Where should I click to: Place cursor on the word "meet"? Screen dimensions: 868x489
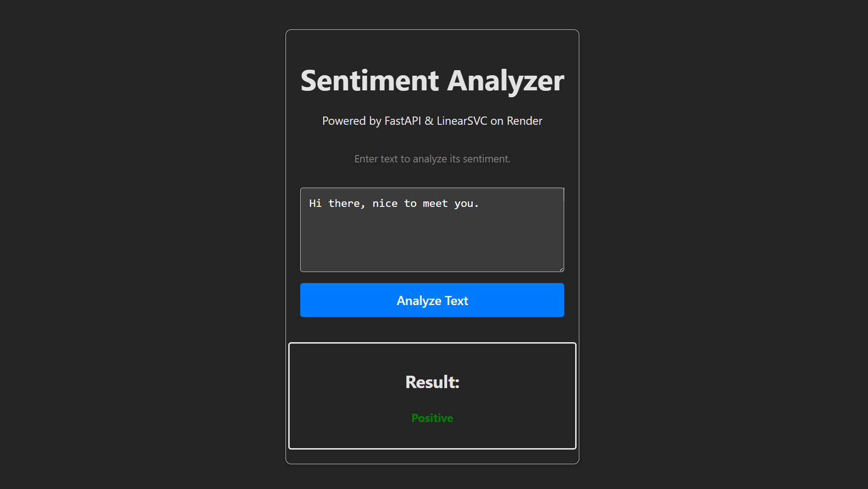pyautogui.click(x=435, y=203)
